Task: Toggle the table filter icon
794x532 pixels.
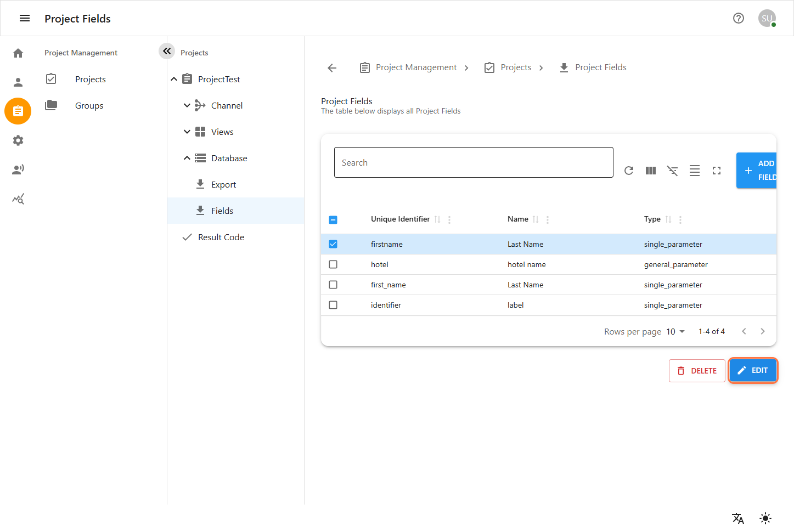Action: pos(673,171)
